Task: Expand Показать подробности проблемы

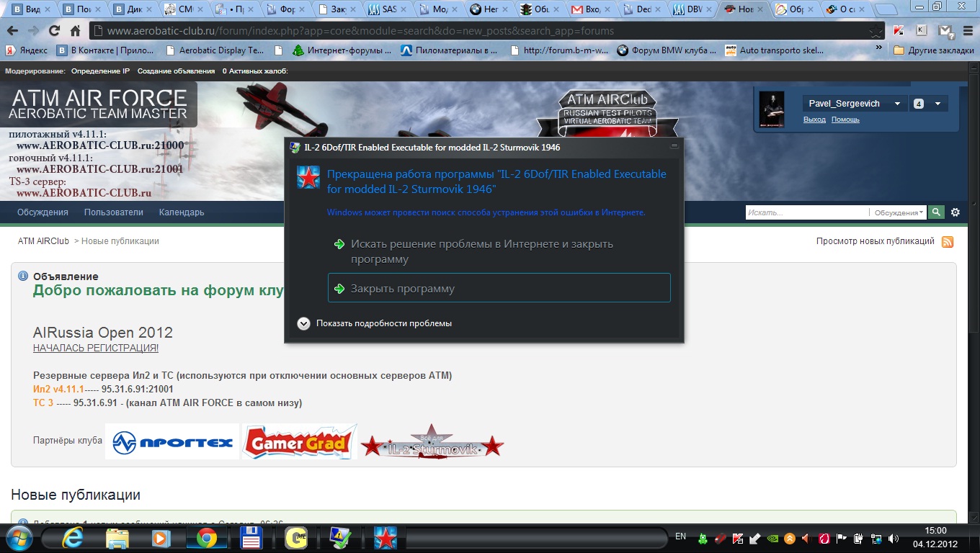Action: point(375,323)
